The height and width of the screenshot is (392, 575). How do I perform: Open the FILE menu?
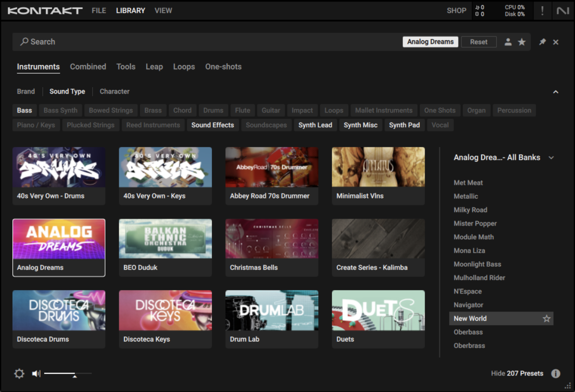pyautogui.click(x=99, y=11)
